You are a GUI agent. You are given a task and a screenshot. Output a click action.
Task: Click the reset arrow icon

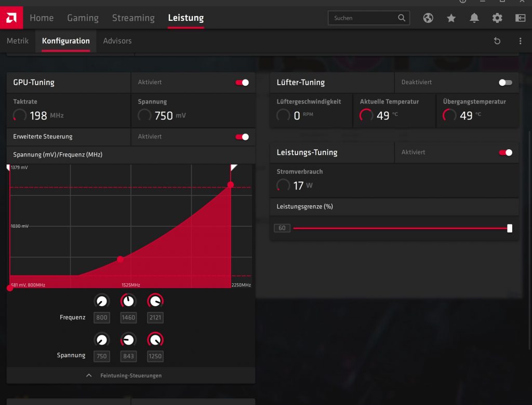coord(497,41)
